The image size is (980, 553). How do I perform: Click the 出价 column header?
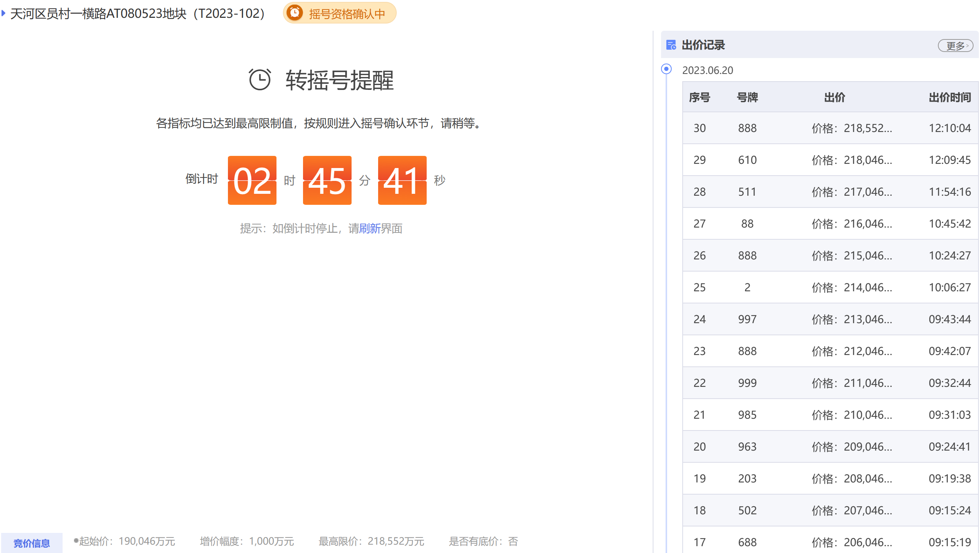coord(834,97)
